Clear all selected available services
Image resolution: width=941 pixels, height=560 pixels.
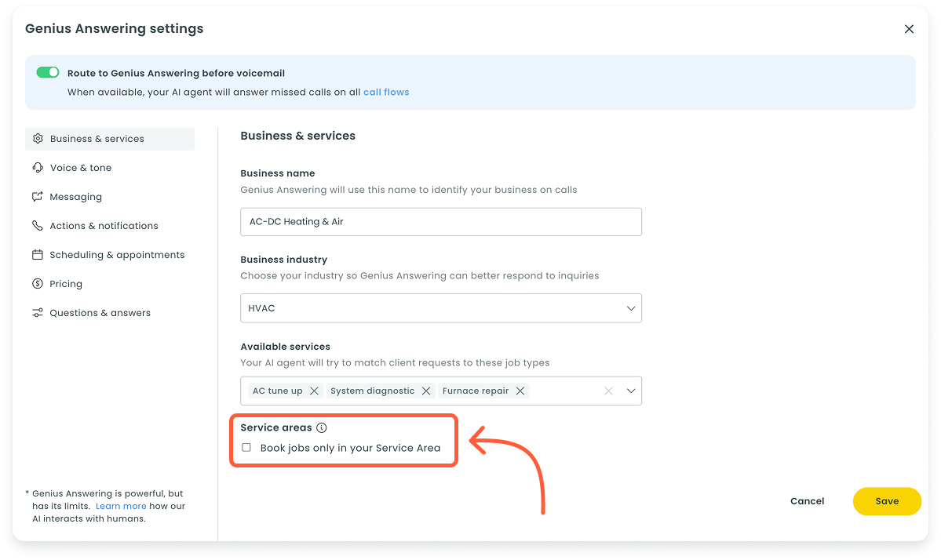608,391
